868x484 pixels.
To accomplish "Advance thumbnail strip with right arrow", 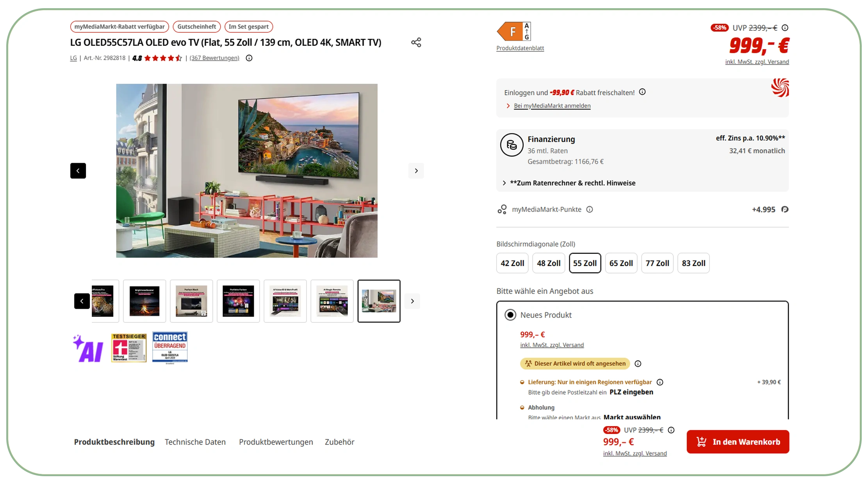I will click(412, 301).
